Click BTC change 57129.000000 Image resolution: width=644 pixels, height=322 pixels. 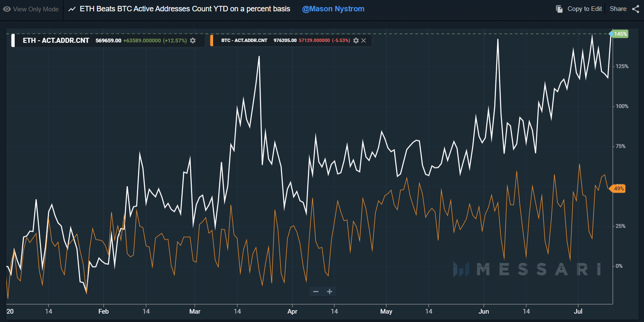314,41
